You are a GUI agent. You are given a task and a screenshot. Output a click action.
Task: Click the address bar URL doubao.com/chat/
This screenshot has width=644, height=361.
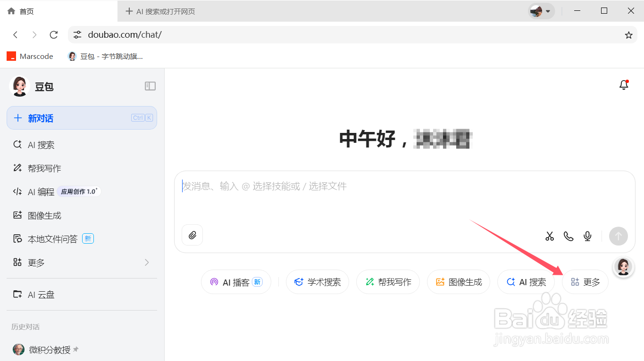125,35
